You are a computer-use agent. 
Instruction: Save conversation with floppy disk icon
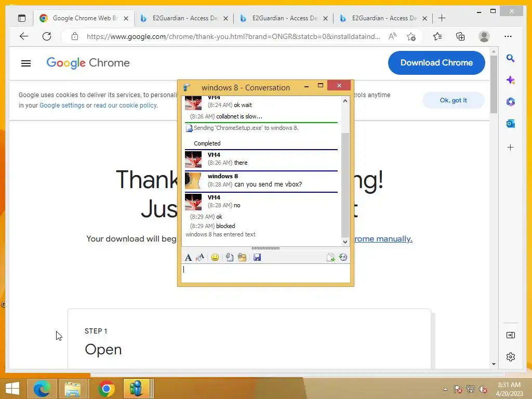pyautogui.click(x=257, y=258)
